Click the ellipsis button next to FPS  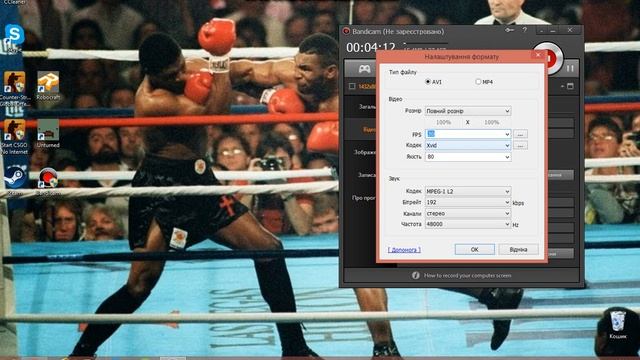[x=520, y=134]
